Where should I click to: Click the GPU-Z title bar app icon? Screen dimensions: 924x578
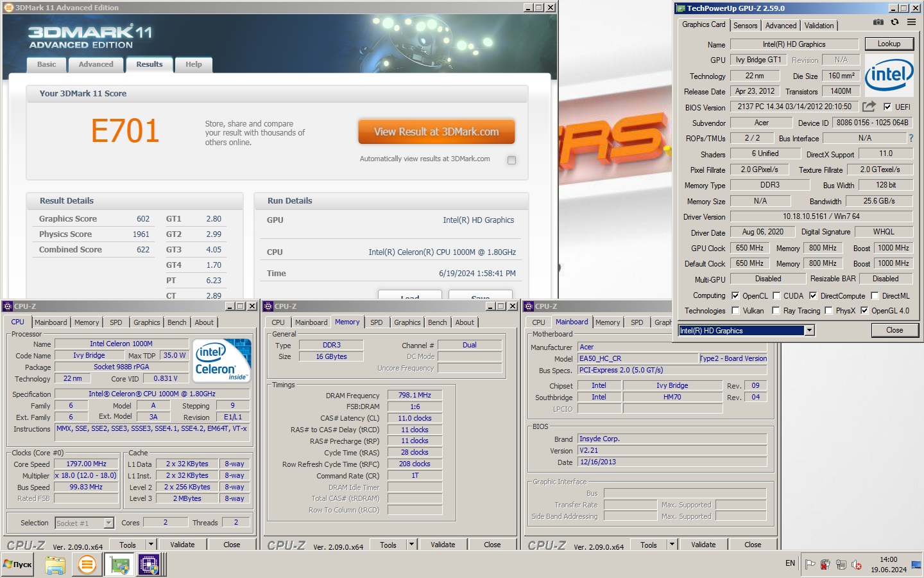pyautogui.click(x=681, y=8)
